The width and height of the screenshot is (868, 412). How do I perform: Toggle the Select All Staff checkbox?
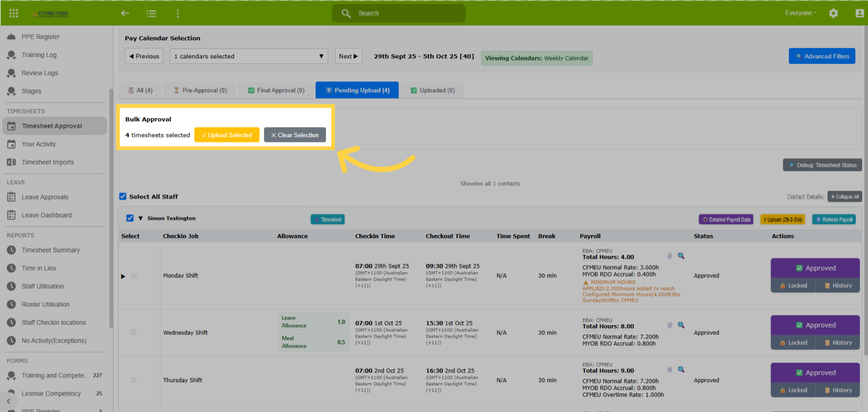coord(123,196)
